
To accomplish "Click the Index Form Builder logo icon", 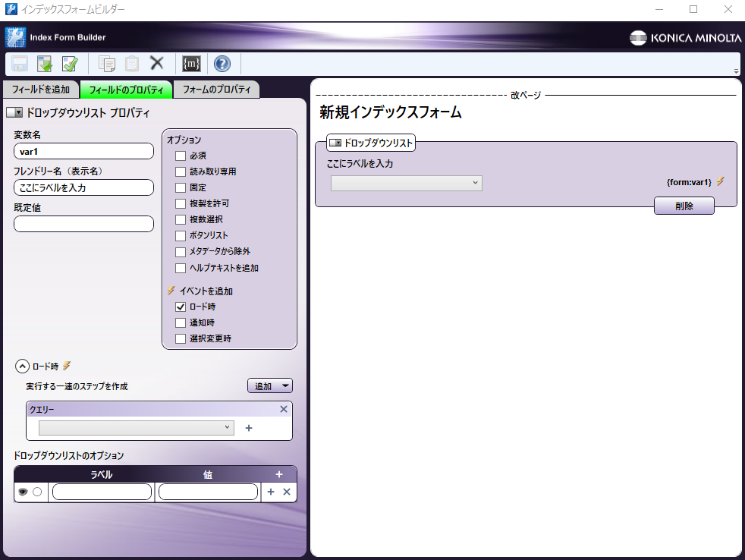I will point(16,37).
